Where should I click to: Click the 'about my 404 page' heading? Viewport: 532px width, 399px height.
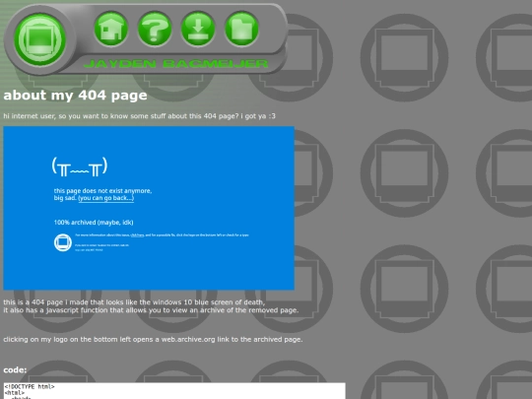point(75,96)
